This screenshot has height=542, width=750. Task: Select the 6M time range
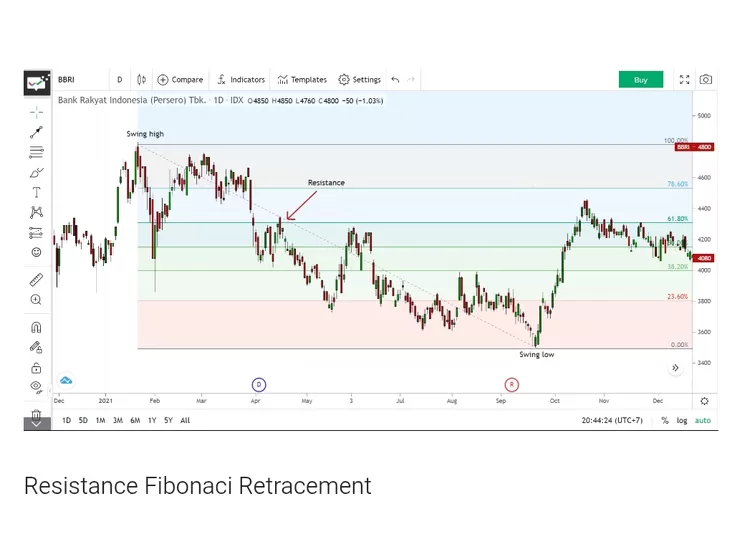(x=135, y=420)
